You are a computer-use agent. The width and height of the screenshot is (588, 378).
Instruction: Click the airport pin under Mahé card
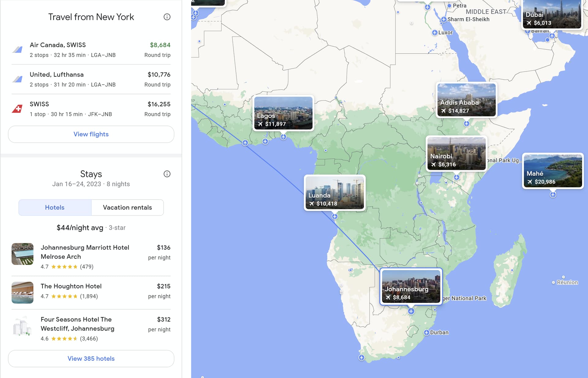553,195
